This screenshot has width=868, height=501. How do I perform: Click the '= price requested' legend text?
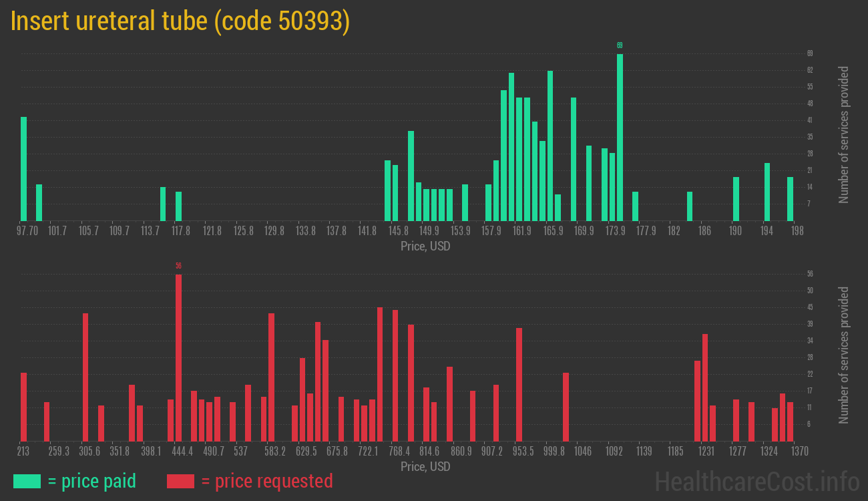[x=266, y=481]
